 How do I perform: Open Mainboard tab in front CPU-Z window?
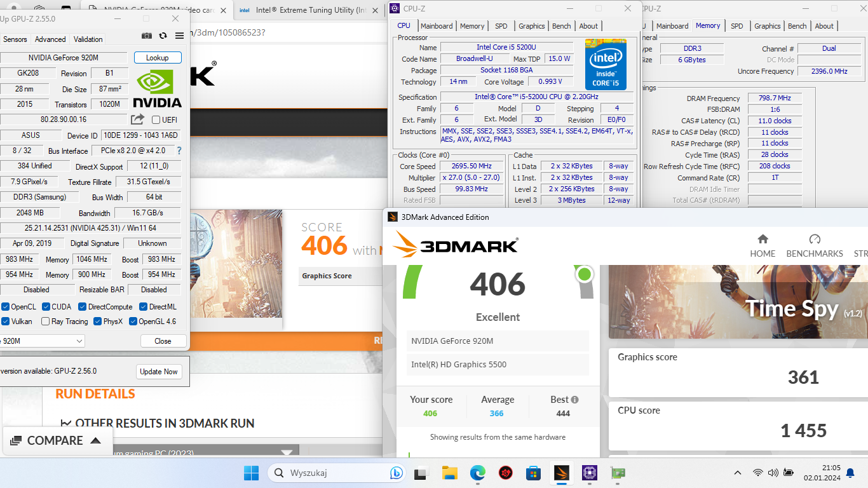tap(437, 26)
